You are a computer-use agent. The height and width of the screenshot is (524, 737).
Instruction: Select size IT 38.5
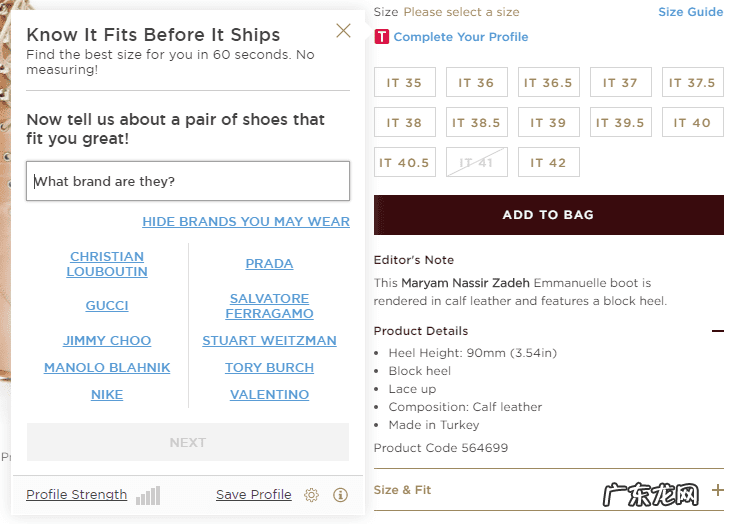pyautogui.click(x=476, y=123)
